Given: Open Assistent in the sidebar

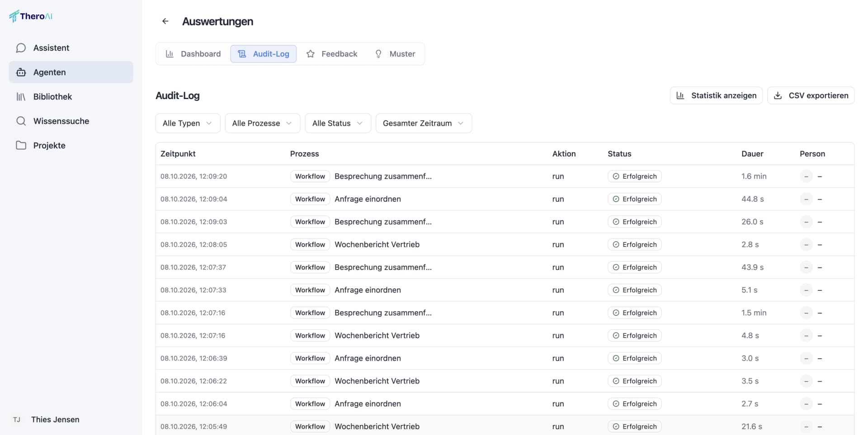Looking at the screenshot, I should 71,48.
